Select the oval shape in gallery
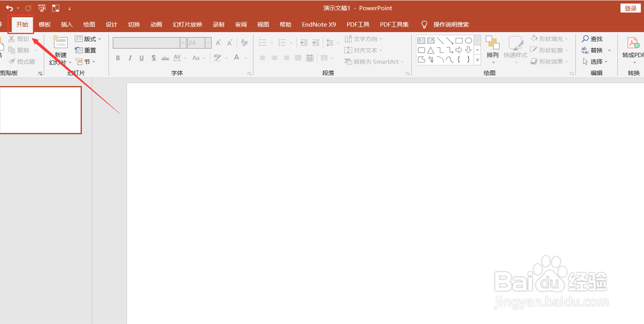The width and height of the screenshot is (644, 324). (468, 41)
